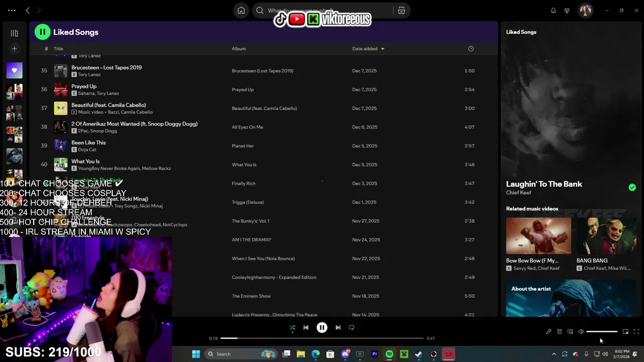The image size is (644, 362).
Task: Select the Been Like This track
Action: click(89, 143)
